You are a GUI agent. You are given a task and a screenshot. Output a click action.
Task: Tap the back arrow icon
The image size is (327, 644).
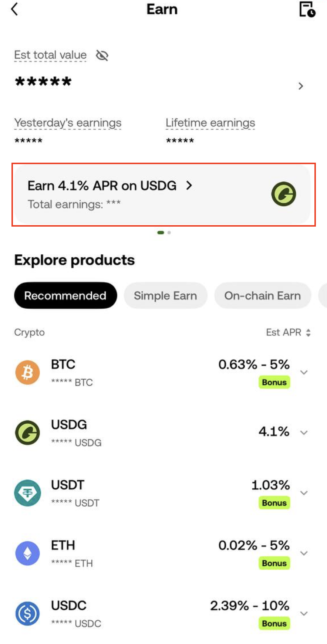coord(15,9)
